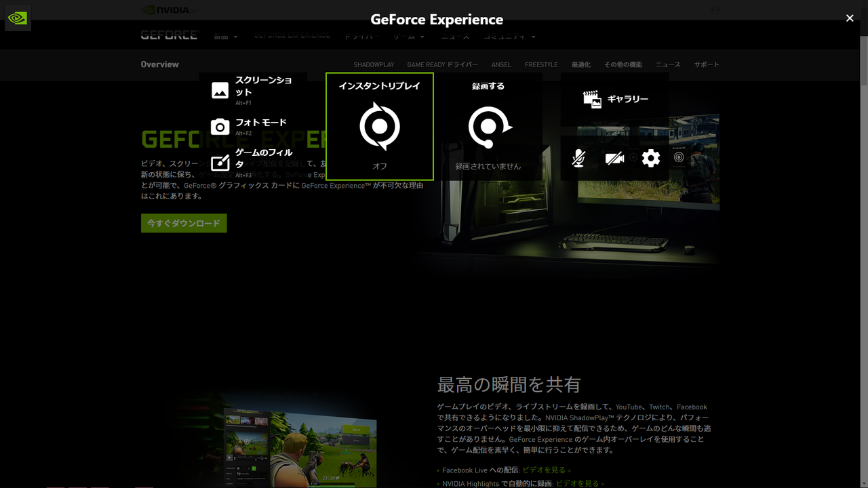Image resolution: width=868 pixels, height=488 pixels.
Task: Click the 録画されていません status text
Action: (488, 166)
